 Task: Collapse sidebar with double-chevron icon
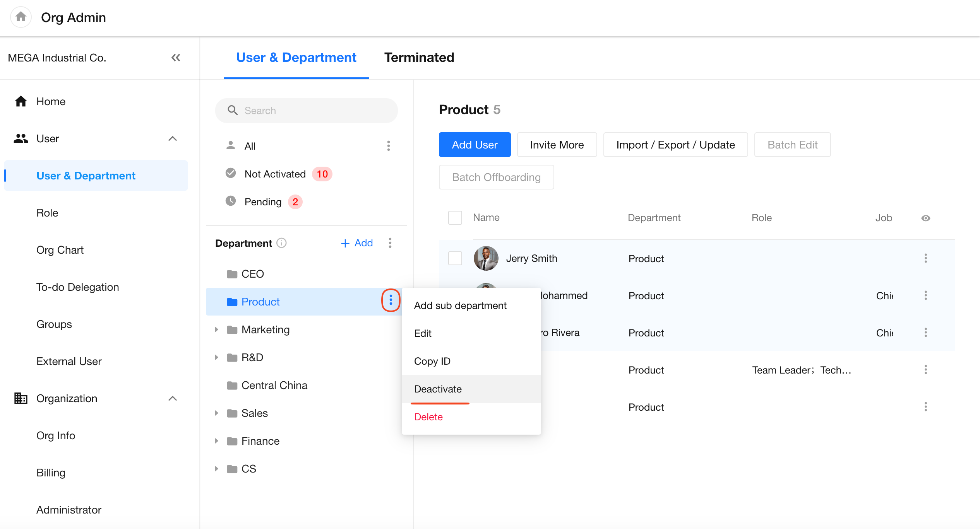pyautogui.click(x=176, y=58)
